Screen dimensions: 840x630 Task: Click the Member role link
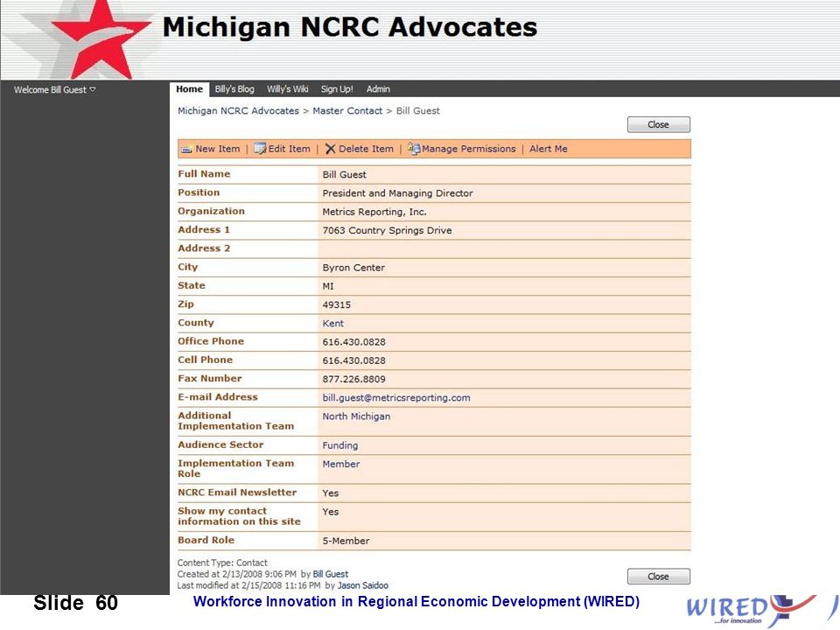(340, 465)
